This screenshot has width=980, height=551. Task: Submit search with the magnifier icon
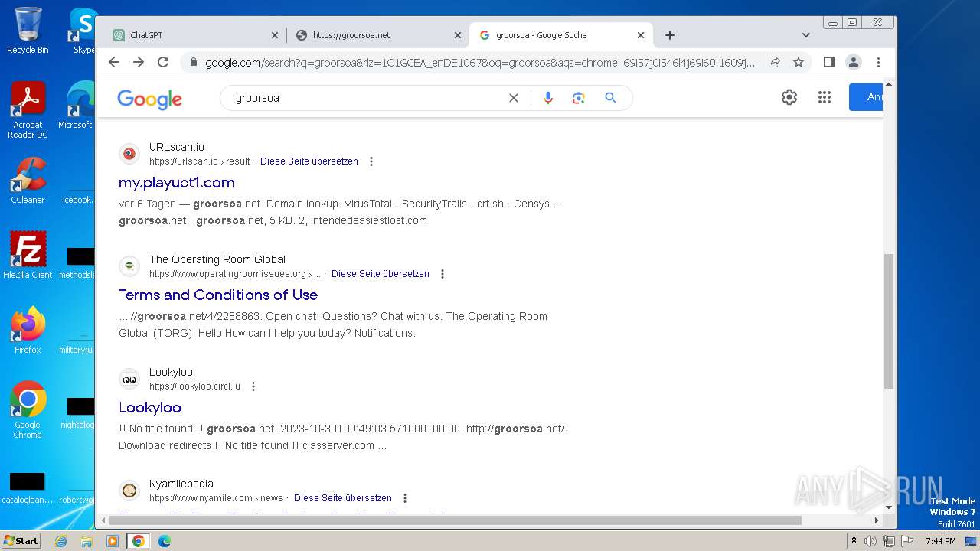(610, 98)
